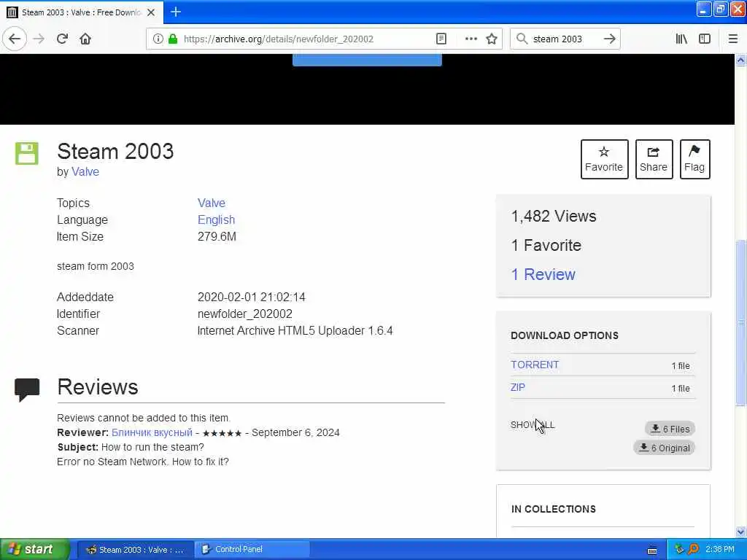Viewport: 747px width, 560px height.
Task: Click the forward navigation arrow
Action: coord(39,39)
